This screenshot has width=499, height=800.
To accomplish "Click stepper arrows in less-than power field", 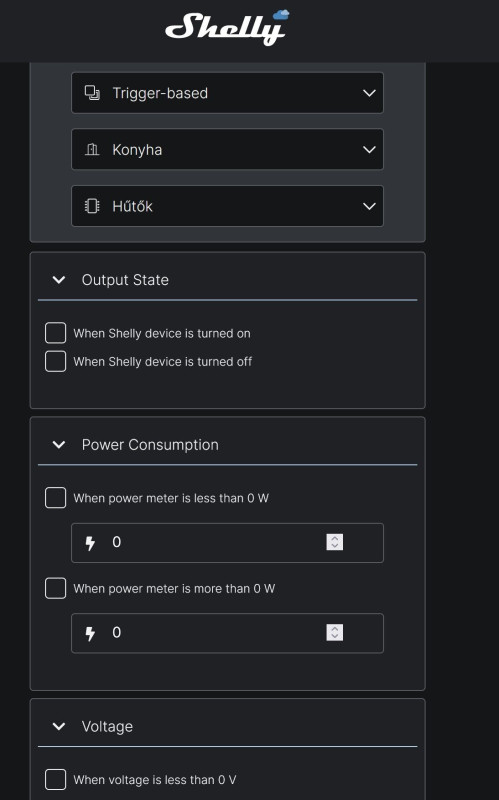I will point(335,542).
